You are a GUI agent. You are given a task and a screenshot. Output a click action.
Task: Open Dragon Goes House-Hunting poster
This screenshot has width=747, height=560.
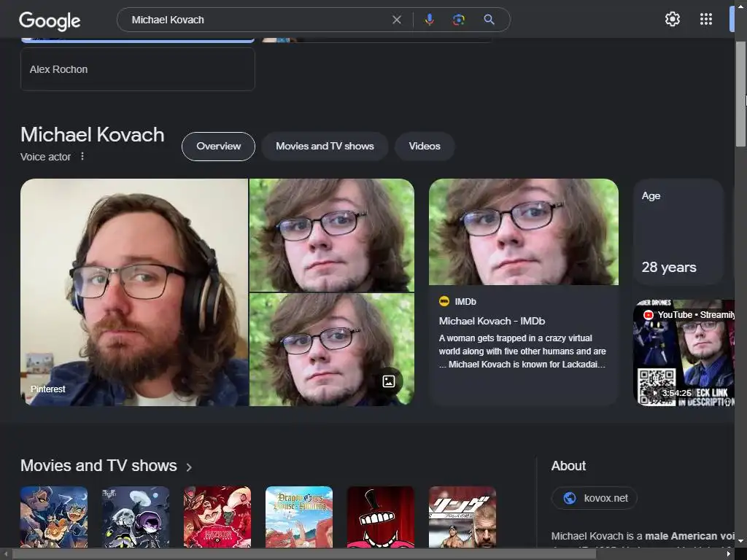click(x=298, y=517)
